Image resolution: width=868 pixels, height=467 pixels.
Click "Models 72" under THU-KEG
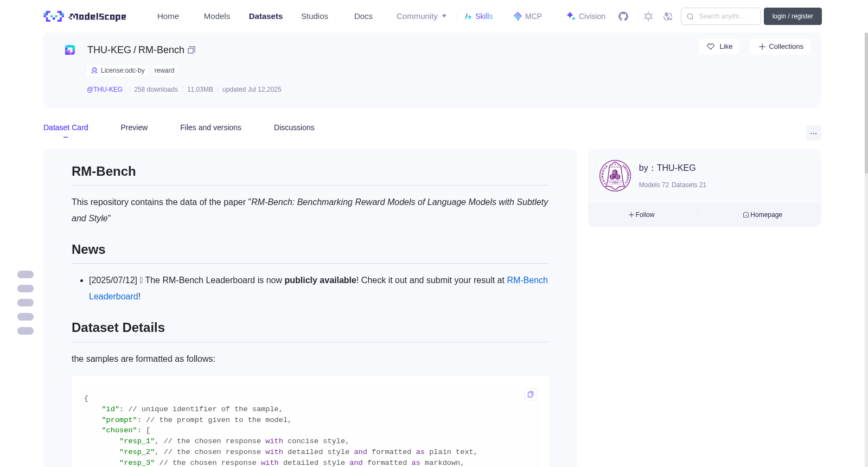(654, 185)
